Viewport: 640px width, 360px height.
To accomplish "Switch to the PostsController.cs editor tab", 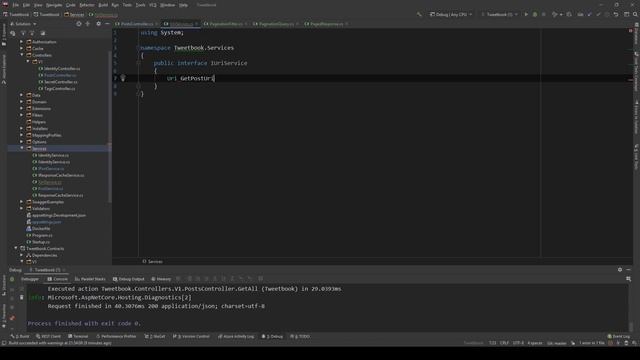I will pyautogui.click(x=137, y=24).
